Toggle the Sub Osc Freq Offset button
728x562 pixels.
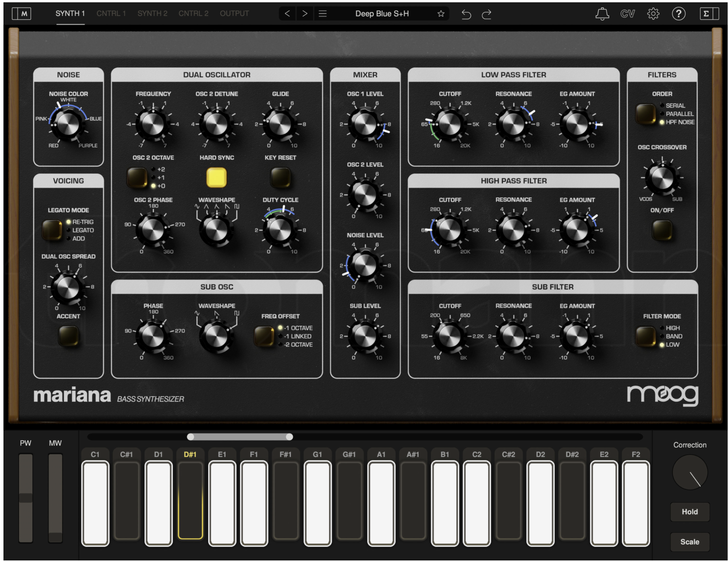pyautogui.click(x=264, y=336)
